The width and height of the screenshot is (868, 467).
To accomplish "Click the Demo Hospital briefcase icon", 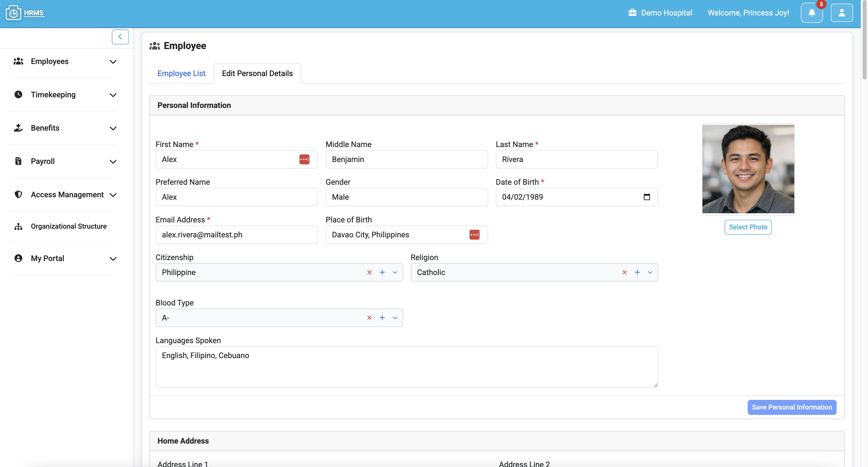I will pos(632,13).
